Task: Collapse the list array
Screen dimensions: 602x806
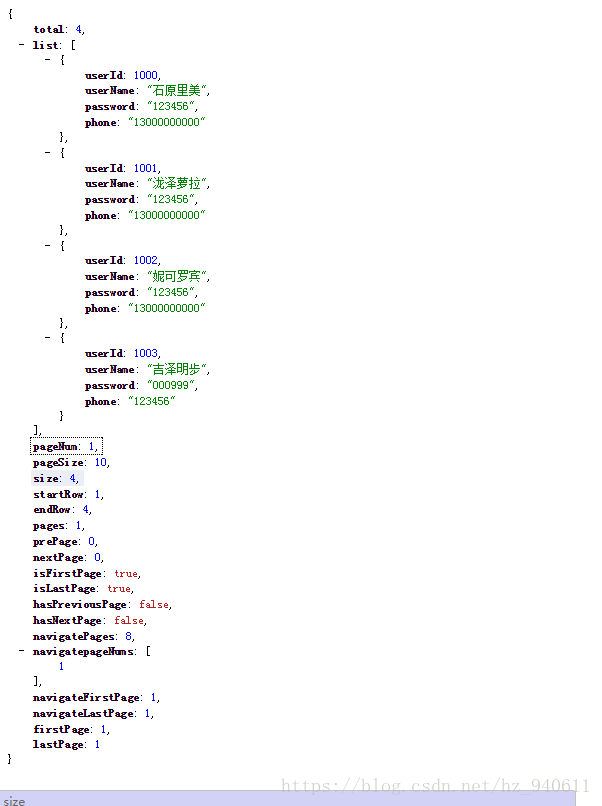Action: click(21, 45)
